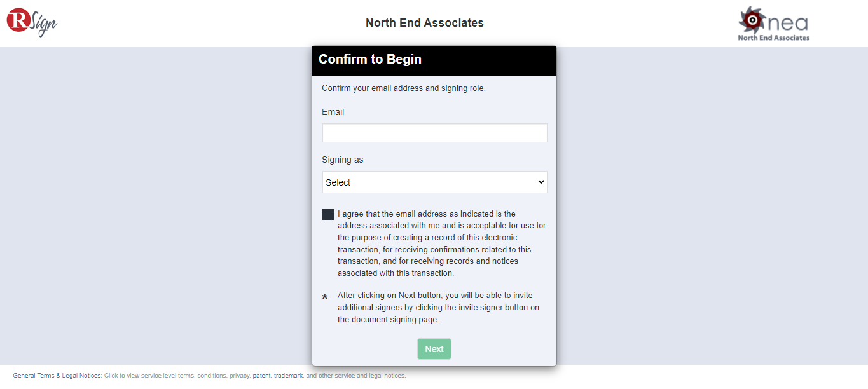Click North End Associates caption under logo
The image size is (868, 389).
click(773, 38)
